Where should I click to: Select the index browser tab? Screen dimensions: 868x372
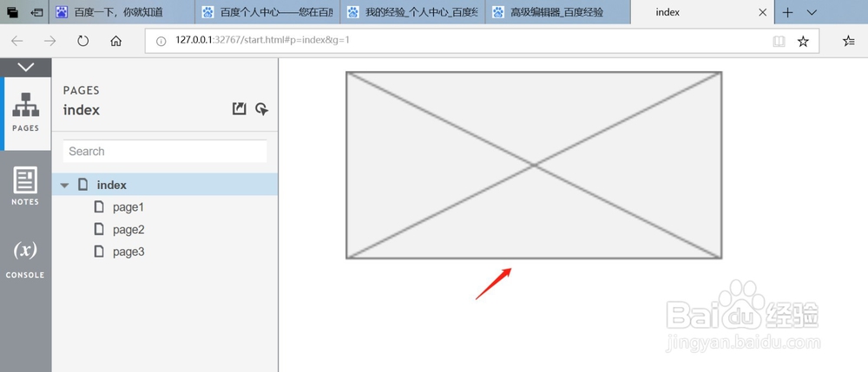click(702, 12)
